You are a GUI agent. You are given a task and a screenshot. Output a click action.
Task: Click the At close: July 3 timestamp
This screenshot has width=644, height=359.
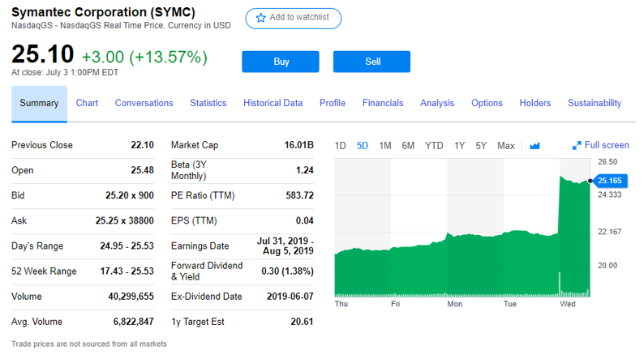click(x=65, y=73)
